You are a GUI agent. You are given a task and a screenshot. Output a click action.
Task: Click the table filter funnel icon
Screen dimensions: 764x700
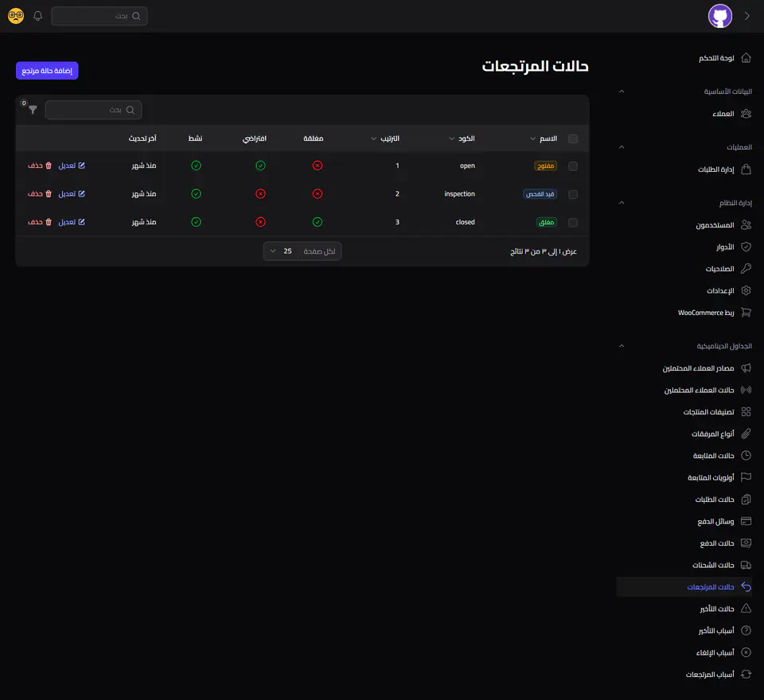pos(33,110)
